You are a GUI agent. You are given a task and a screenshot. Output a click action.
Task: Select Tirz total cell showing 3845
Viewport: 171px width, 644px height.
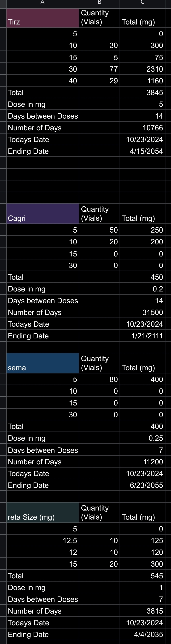pyautogui.click(x=142, y=93)
